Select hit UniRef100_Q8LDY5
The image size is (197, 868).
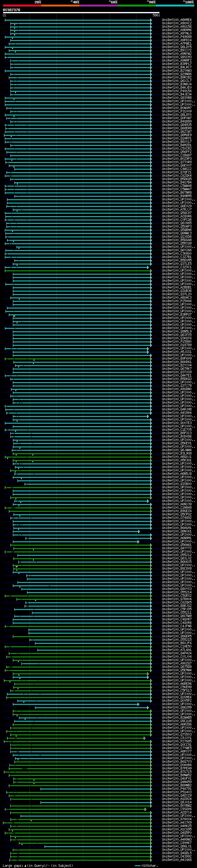pos(177,47)
